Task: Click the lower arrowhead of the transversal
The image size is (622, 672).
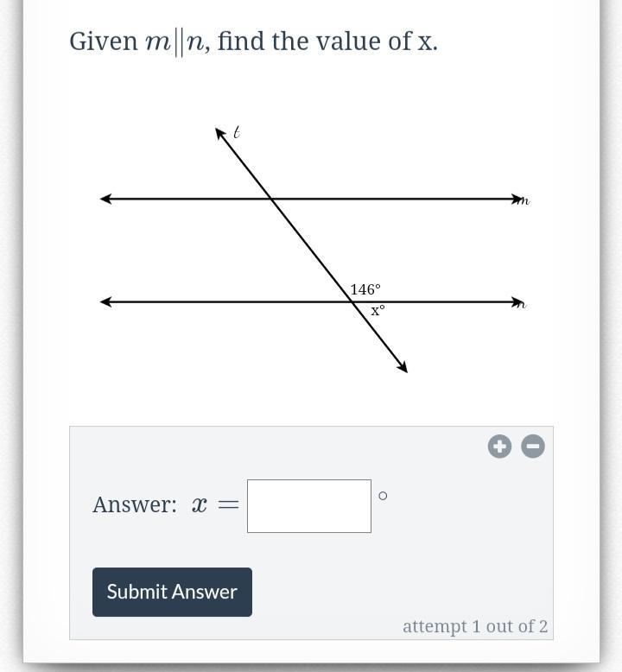Action: 402,367
